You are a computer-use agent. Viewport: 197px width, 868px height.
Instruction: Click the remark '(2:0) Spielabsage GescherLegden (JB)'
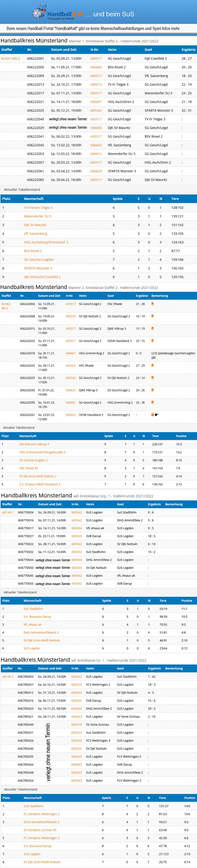click(173, 355)
